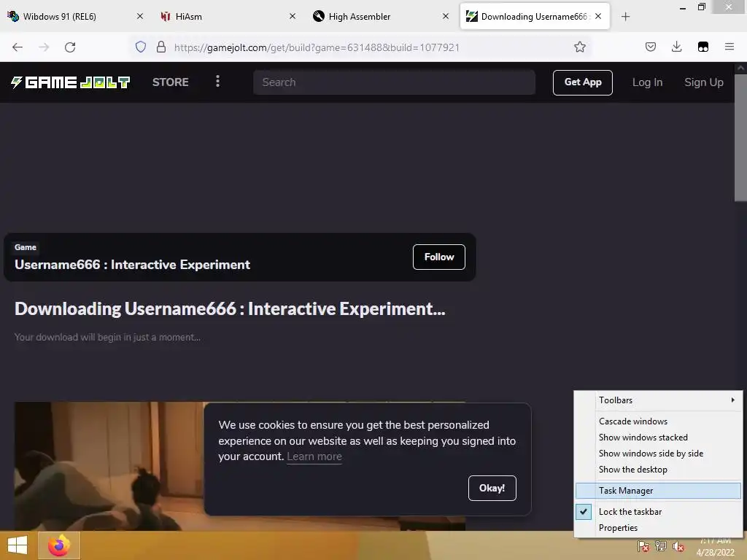Close the HiAsm tab
Viewport: 747px width, 560px height.
click(293, 16)
